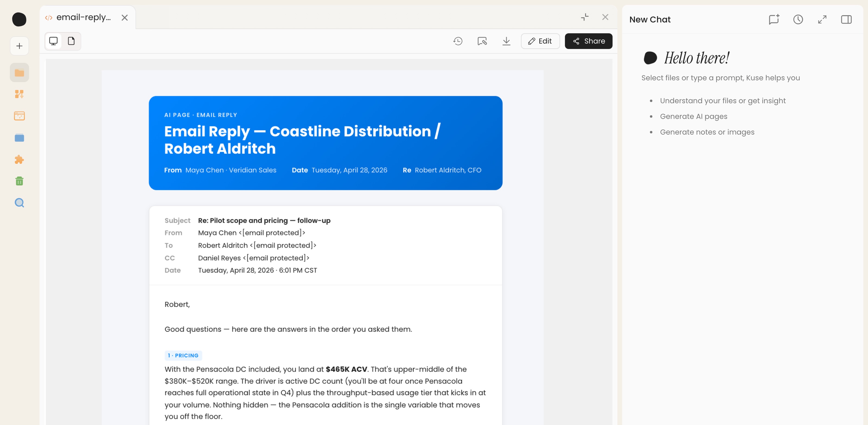Click the '$465K ACV' bold text
Viewport: 868px width, 425px height.
point(346,369)
